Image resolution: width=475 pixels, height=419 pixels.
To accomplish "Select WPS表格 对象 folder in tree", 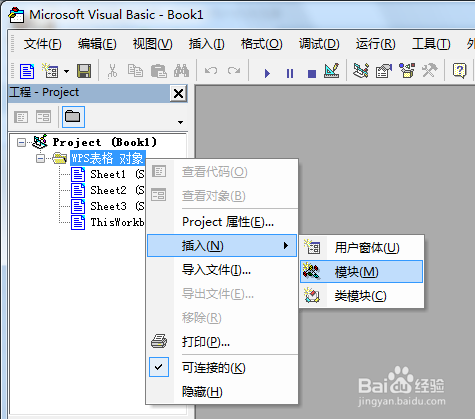I will [107, 158].
